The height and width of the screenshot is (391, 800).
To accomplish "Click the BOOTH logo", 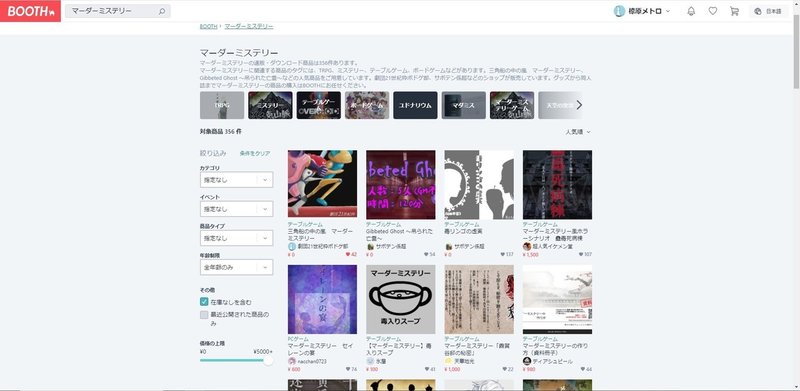I will [30, 11].
